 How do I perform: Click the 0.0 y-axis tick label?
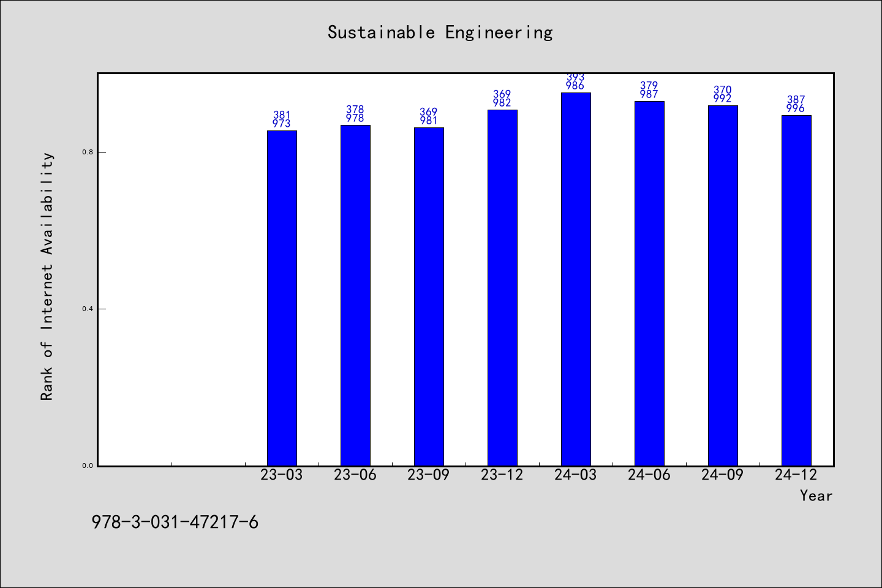click(88, 466)
